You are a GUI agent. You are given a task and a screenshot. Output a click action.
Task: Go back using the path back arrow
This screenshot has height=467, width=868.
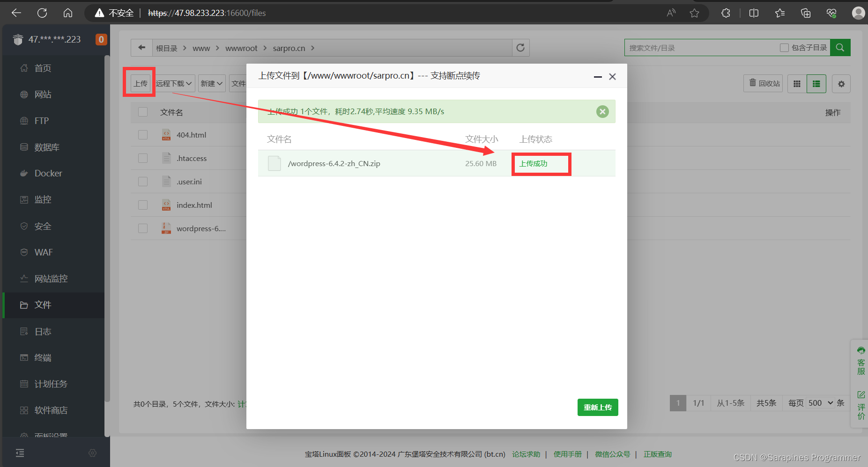[x=141, y=48]
